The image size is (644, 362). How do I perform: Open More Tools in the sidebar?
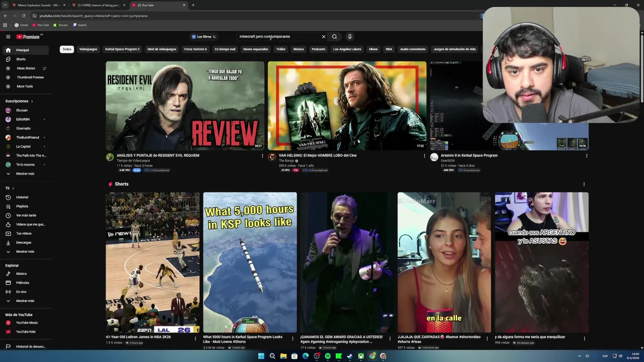pos(26,86)
